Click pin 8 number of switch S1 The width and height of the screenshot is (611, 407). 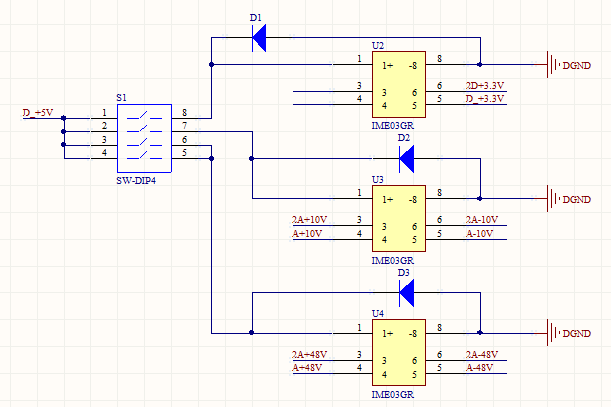click(x=185, y=113)
